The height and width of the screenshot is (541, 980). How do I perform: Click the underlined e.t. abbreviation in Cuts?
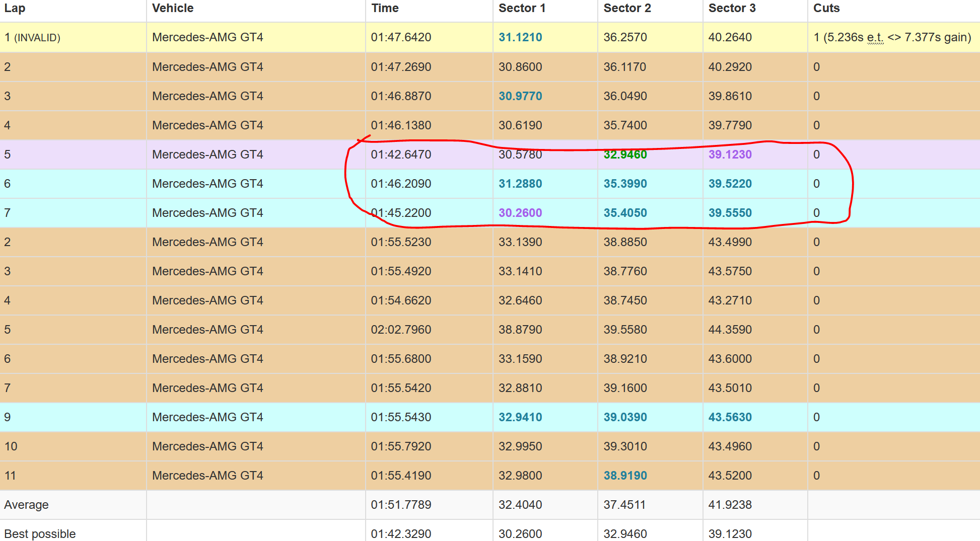click(x=875, y=38)
